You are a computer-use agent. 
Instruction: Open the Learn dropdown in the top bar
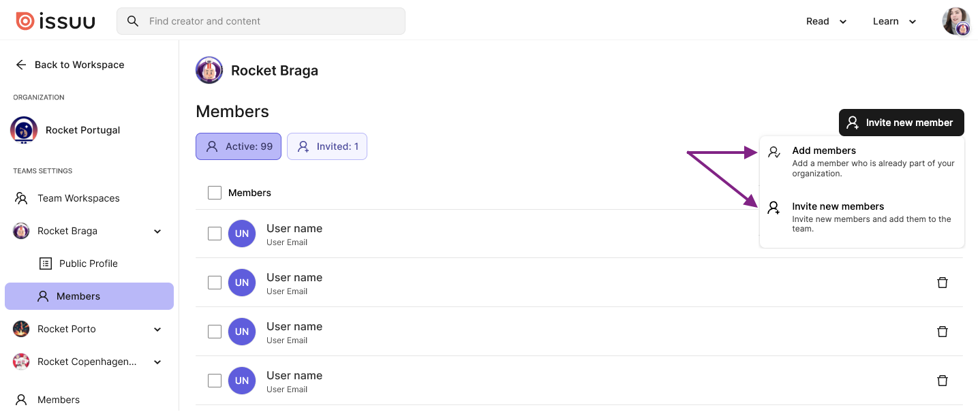894,21
